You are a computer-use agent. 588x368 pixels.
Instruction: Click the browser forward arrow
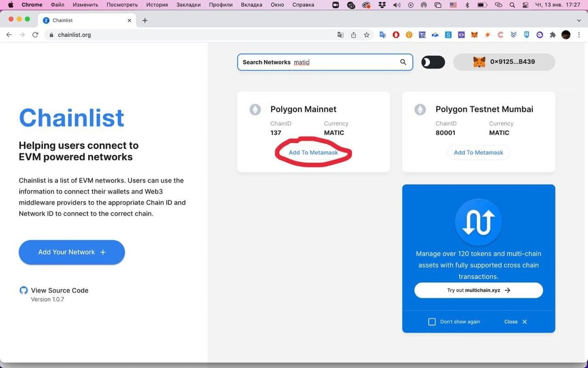[22, 35]
